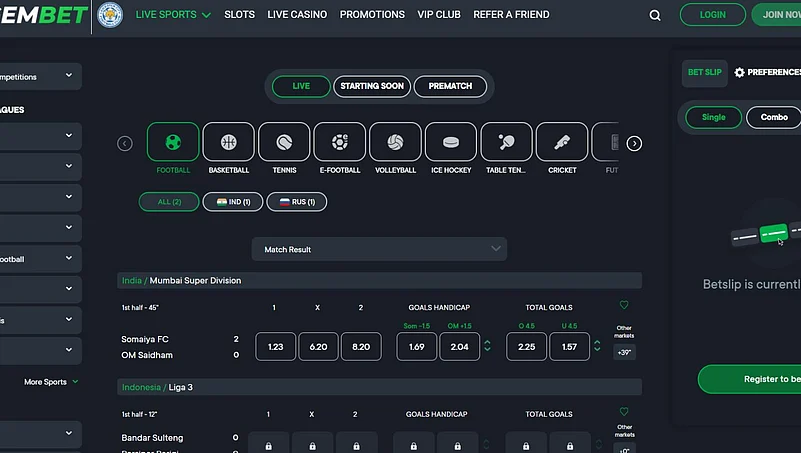Select the Basketball sport icon
Screen dimensions: 801x453
point(228,142)
